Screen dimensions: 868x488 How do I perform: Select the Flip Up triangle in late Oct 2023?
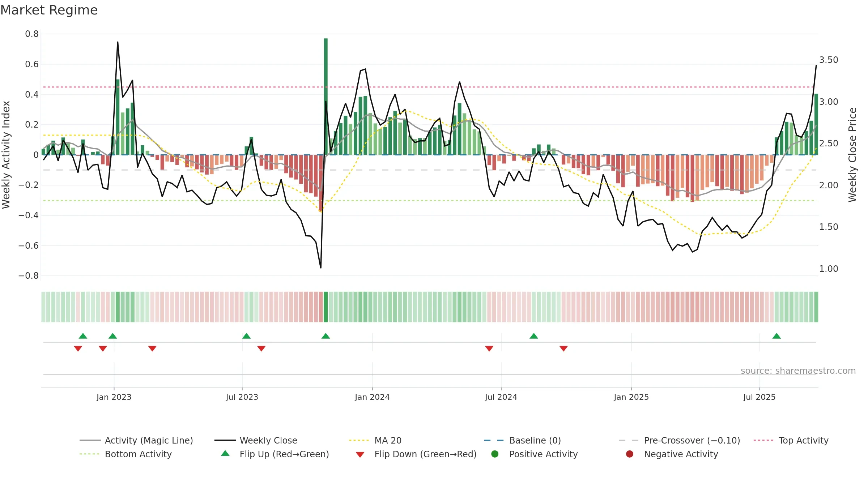(325, 336)
